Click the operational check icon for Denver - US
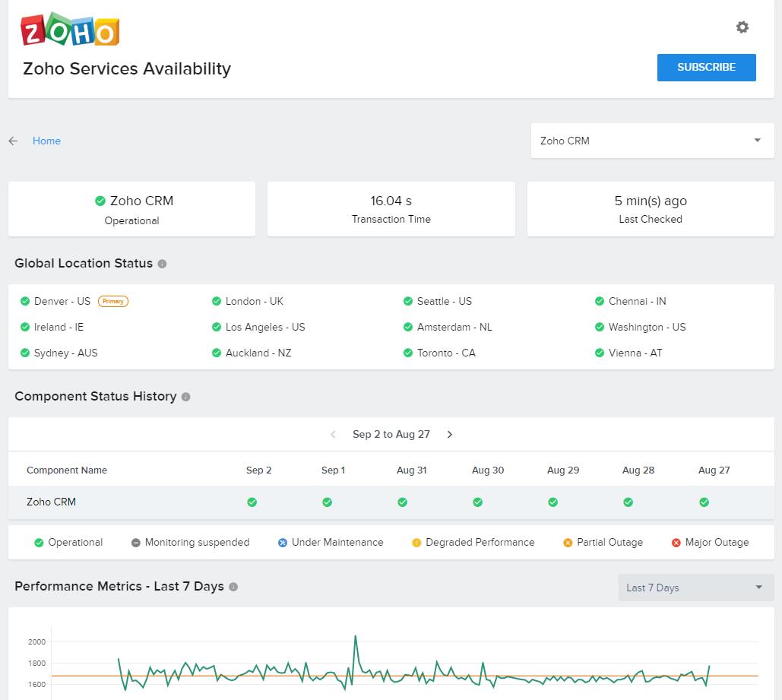The height and width of the screenshot is (700, 782). point(23,301)
